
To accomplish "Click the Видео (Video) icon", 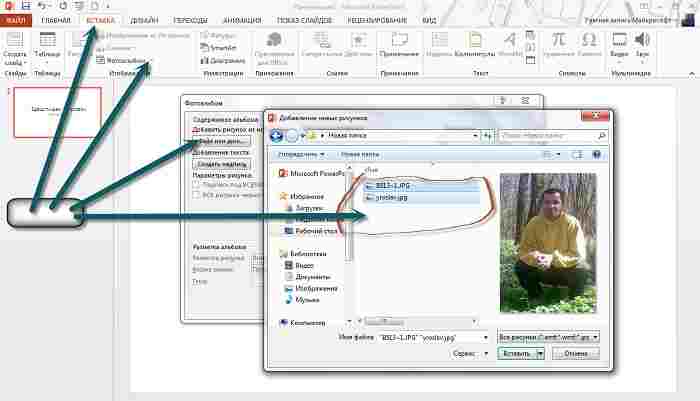I will [x=619, y=40].
